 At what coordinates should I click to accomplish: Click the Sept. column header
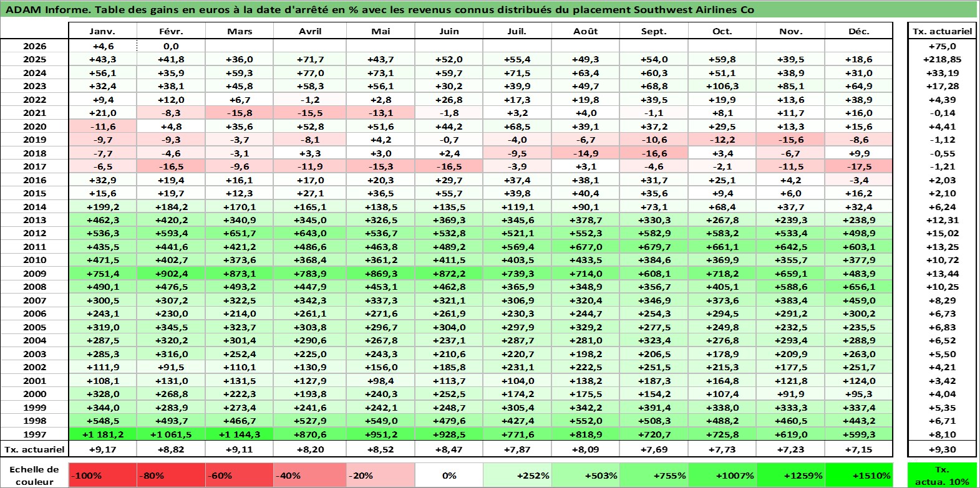[654, 31]
